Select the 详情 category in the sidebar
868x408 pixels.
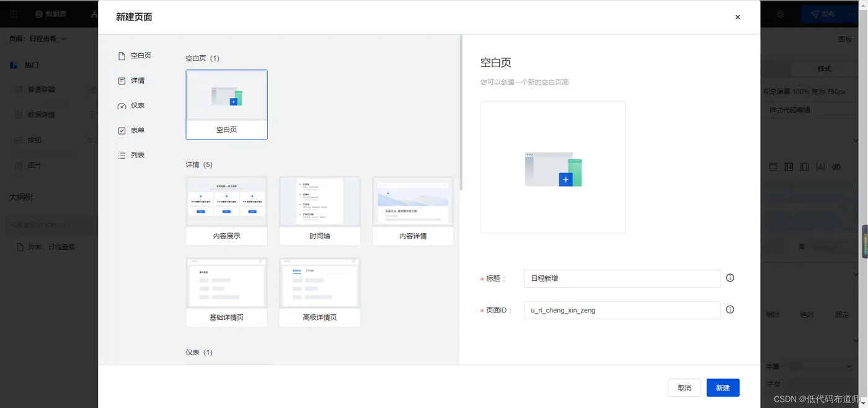click(x=131, y=81)
